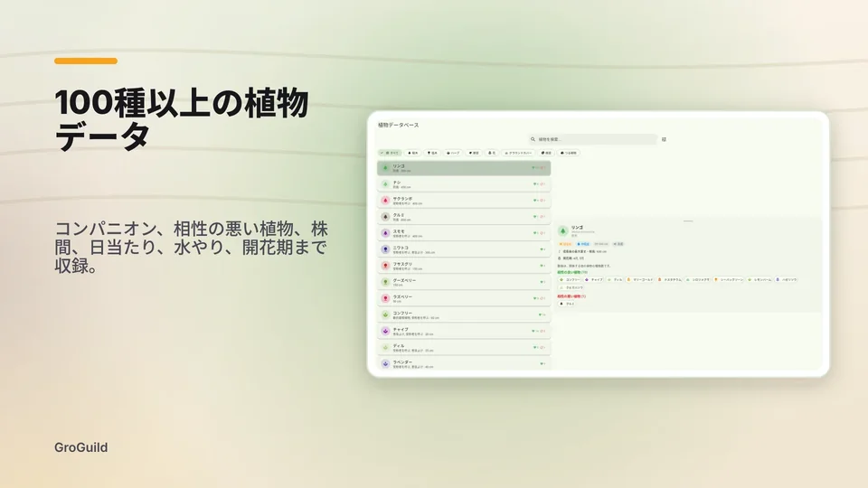Image resolution: width=868 pixels, height=488 pixels.
Task: Open the filter icon beside the search box
Action: coord(664,139)
